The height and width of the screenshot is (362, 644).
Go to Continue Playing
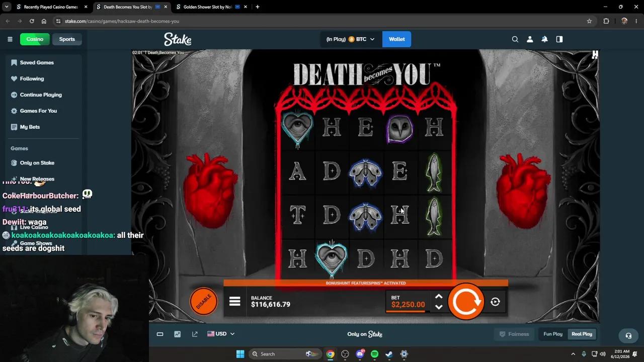(41, 95)
